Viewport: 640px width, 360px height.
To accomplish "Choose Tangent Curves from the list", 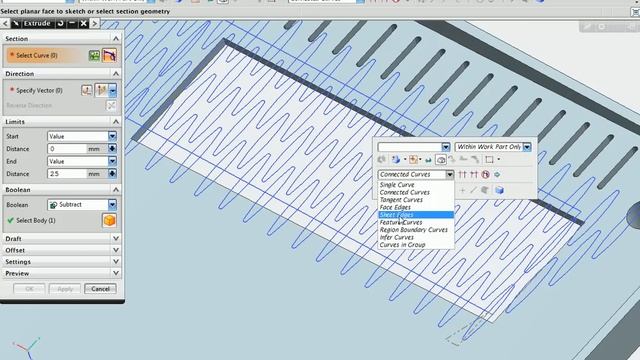I will click(x=401, y=200).
